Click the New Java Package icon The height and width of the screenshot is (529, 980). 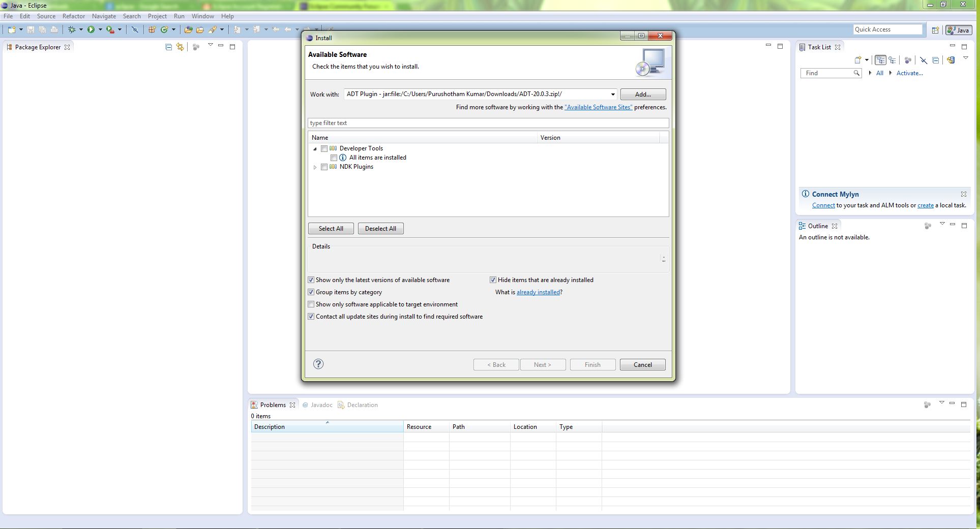click(x=152, y=30)
